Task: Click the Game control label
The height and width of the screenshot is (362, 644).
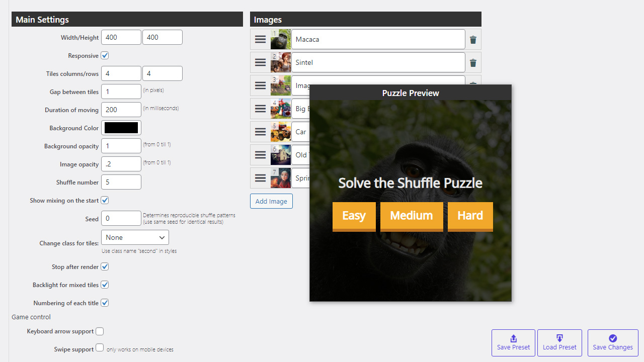Action: [31, 317]
